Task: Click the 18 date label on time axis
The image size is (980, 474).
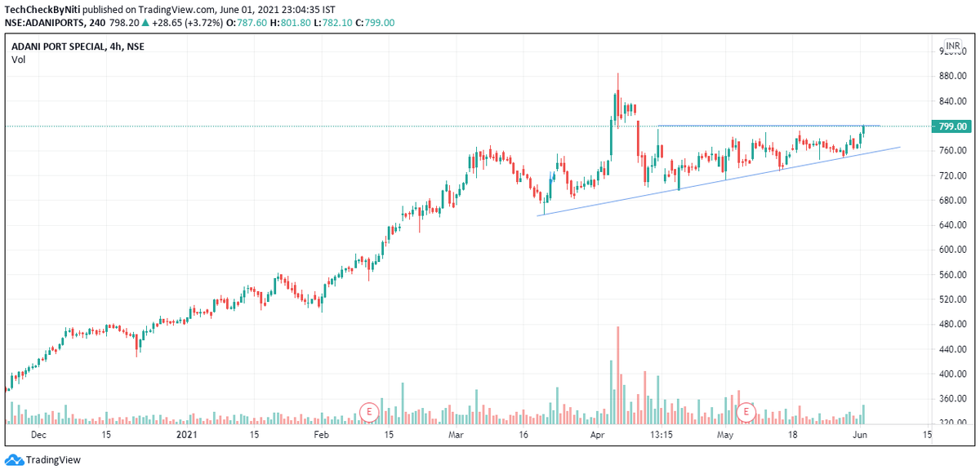Action: [x=793, y=435]
